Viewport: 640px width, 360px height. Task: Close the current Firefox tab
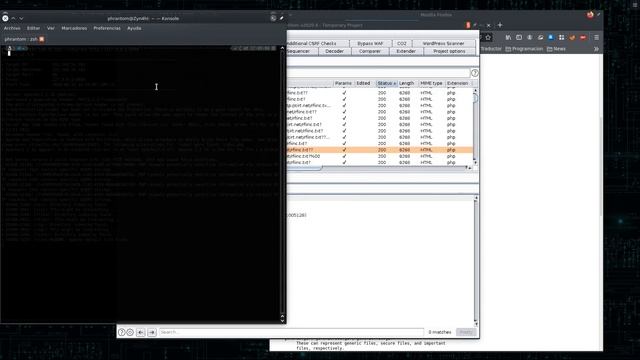click(x=489, y=25)
